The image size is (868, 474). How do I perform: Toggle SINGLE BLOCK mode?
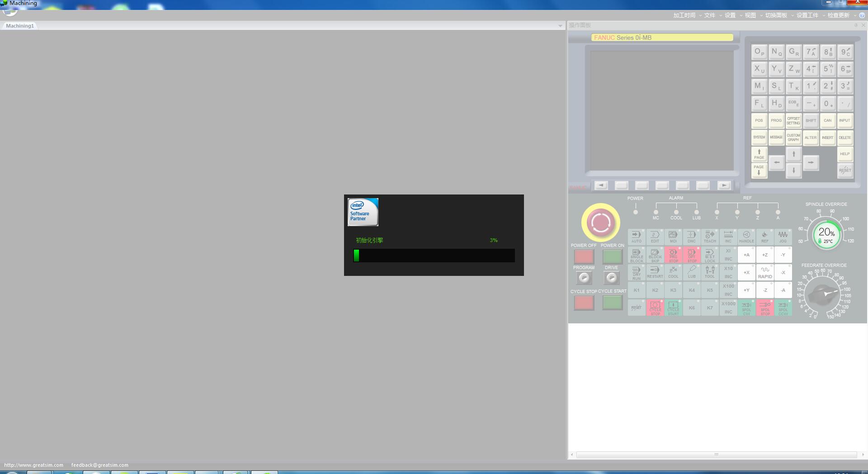636,255
